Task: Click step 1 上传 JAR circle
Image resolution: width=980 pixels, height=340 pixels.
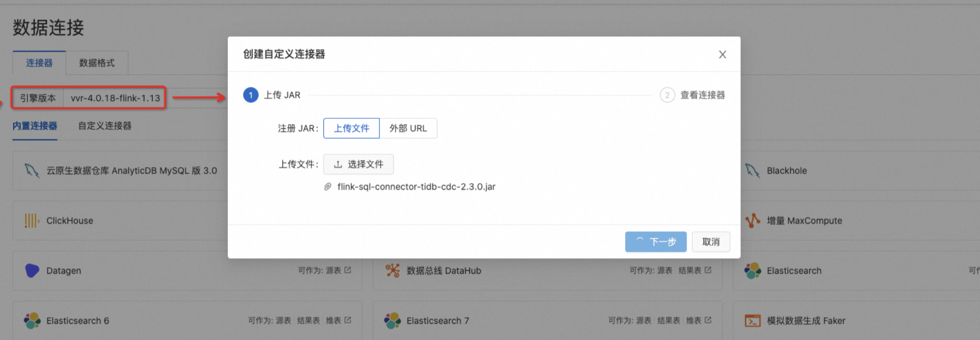Action: (x=251, y=95)
